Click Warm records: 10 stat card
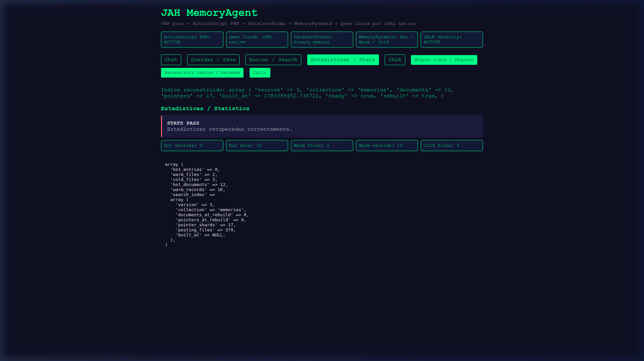The width and height of the screenshot is (644, 361). point(387,145)
